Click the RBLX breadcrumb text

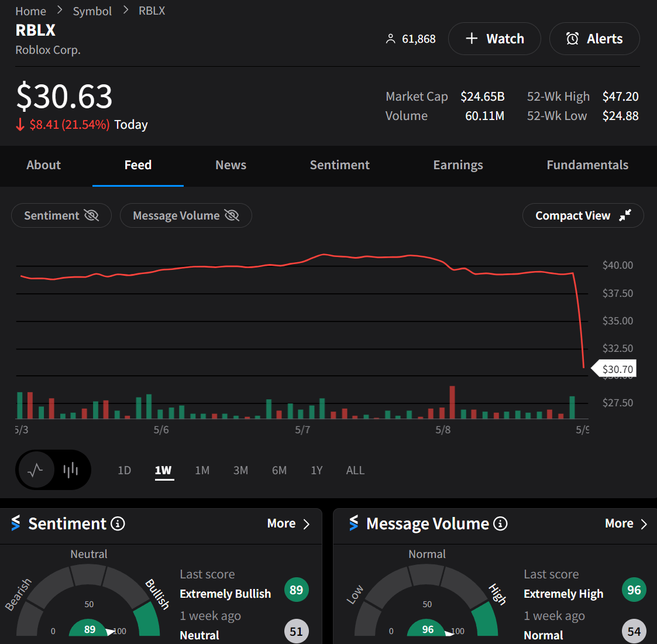coord(152,11)
